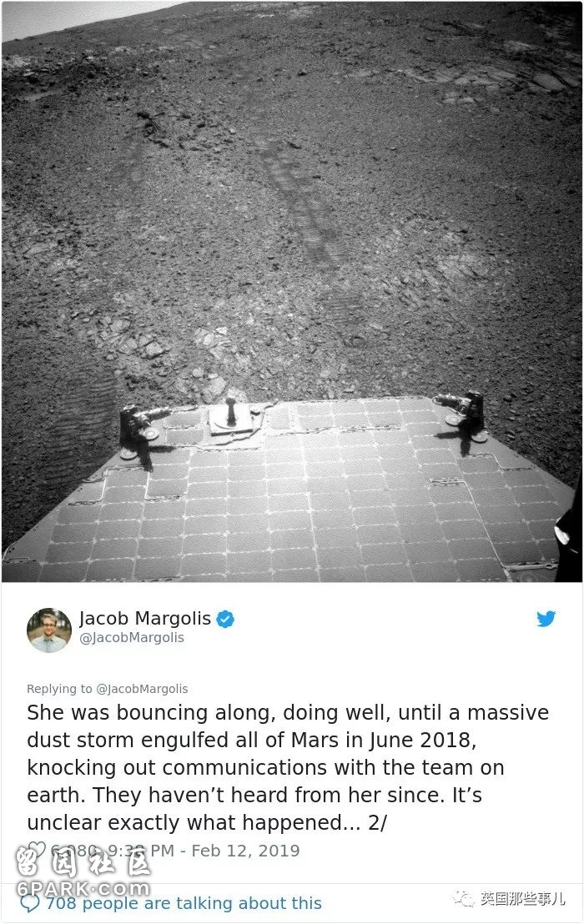This screenshot has height=924, width=584.
Task: Open the @JacobMargolis handle under the name
Action: pyautogui.click(x=132, y=638)
